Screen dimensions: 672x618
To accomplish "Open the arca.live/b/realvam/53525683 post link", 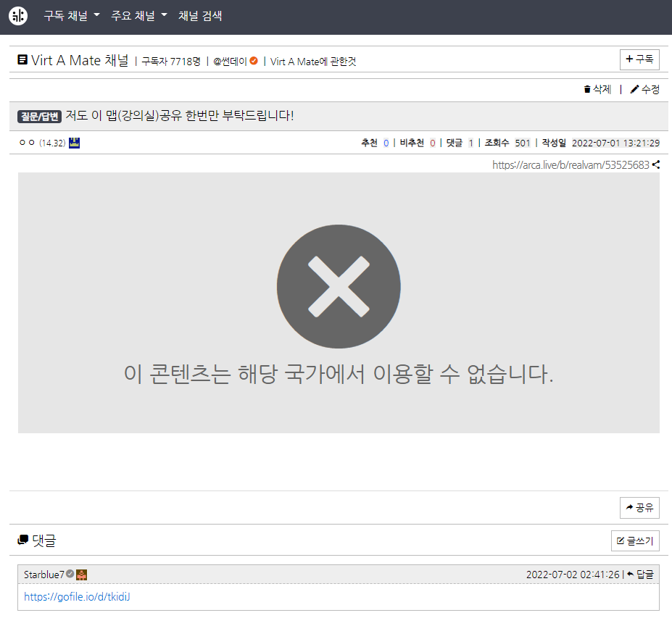I will (x=571, y=165).
